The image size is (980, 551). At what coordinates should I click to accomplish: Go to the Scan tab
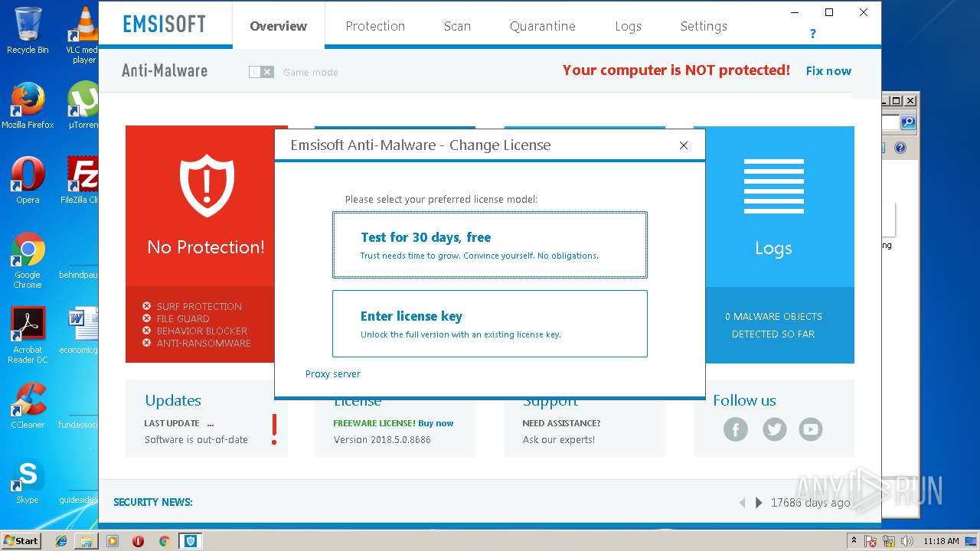457,26
